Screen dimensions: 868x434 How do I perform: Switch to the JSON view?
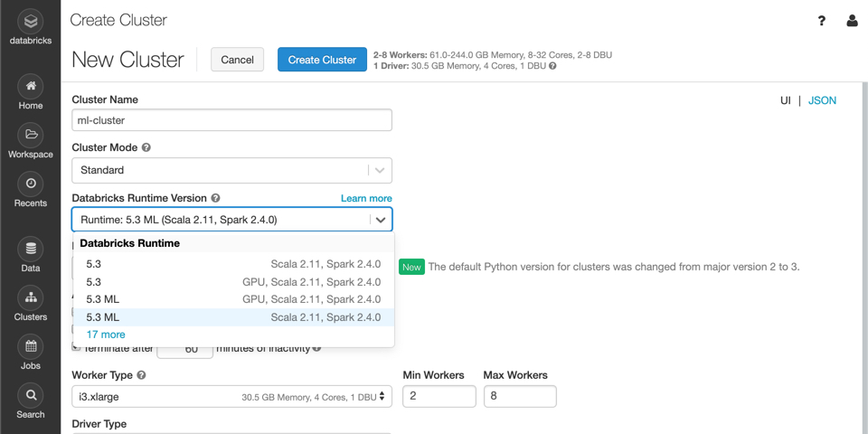822,100
